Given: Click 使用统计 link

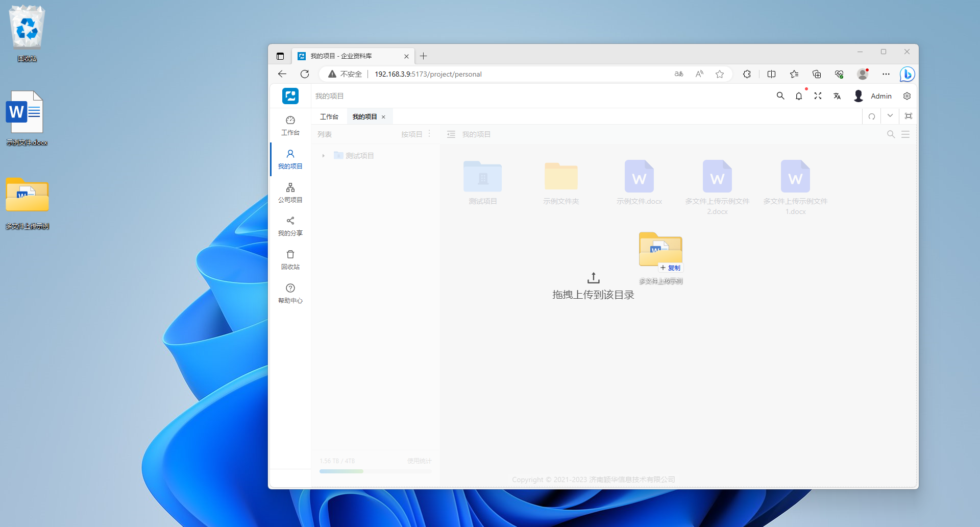Looking at the screenshot, I should pyautogui.click(x=419, y=461).
